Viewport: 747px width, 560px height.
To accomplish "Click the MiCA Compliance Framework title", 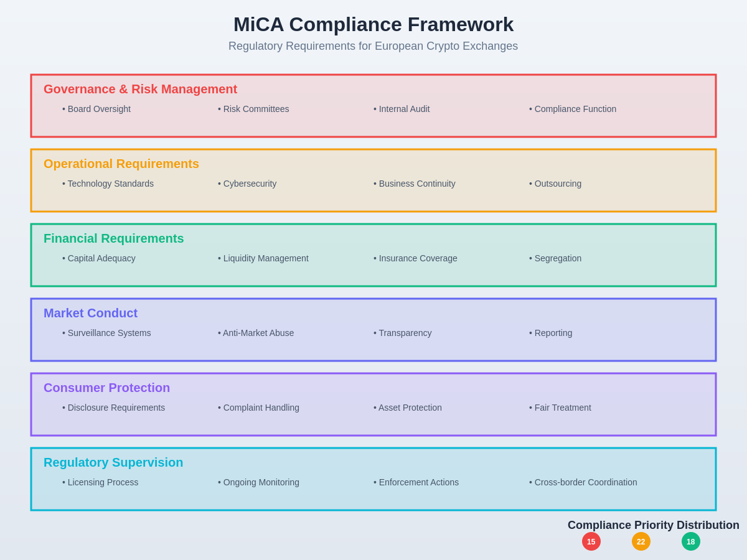I will pos(374,24).
